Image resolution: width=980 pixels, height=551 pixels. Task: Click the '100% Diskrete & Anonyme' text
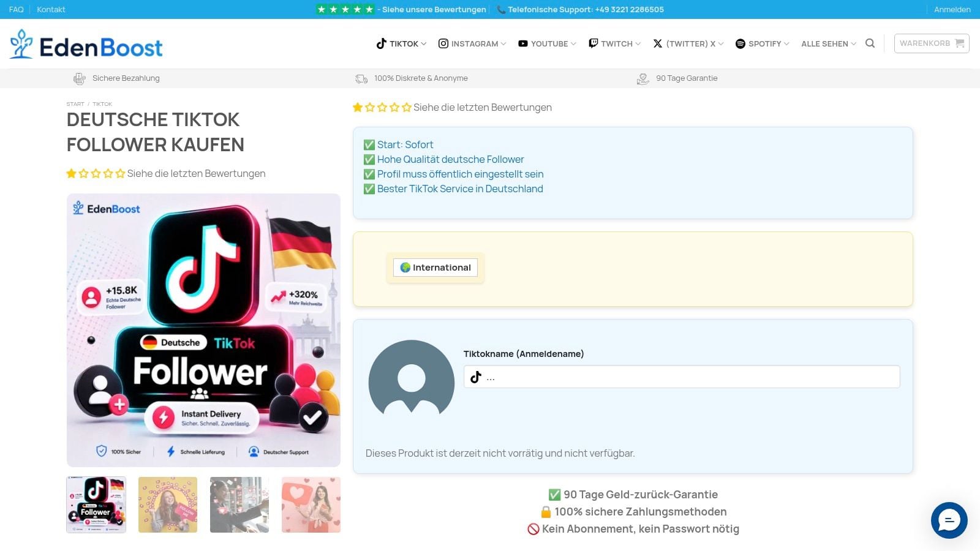coord(421,78)
